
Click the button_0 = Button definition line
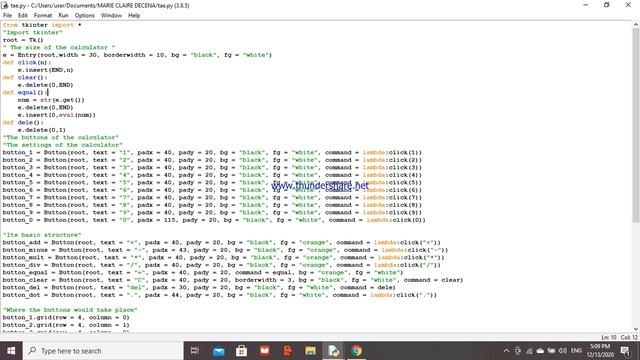[x=214, y=220]
